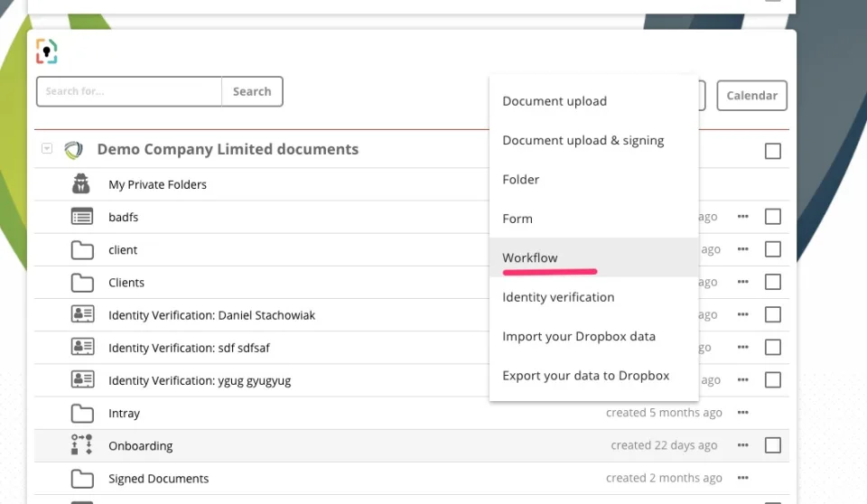Open My Private Folders
This screenshot has width=867, height=504.
point(157,185)
